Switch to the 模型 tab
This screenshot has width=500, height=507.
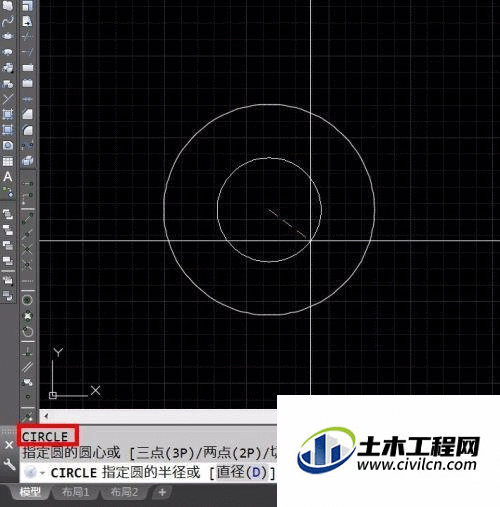(30, 492)
